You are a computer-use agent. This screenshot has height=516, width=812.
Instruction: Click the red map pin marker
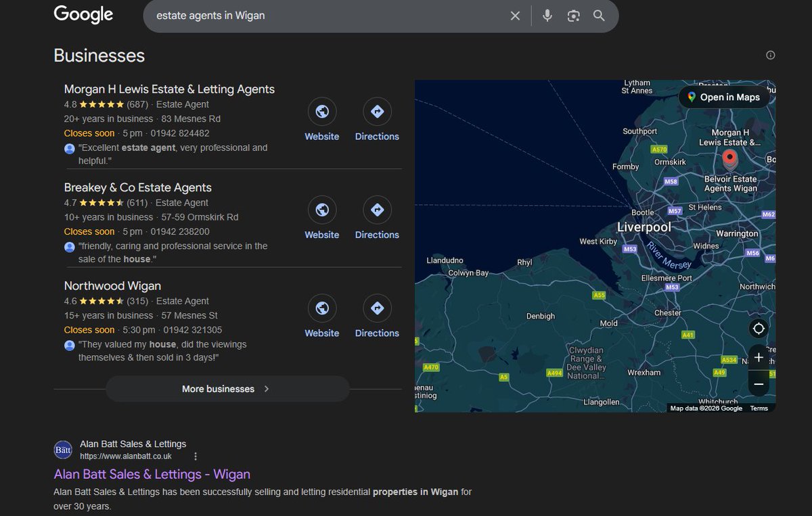pyautogui.click(x=729, y=160)
